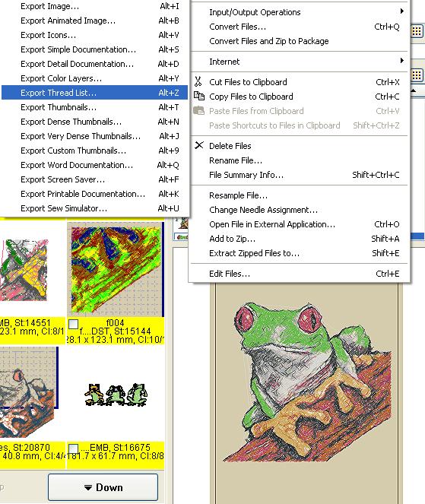Click the X icon beside Delete Files
425x504 pixels.
(x=199, y=145)
